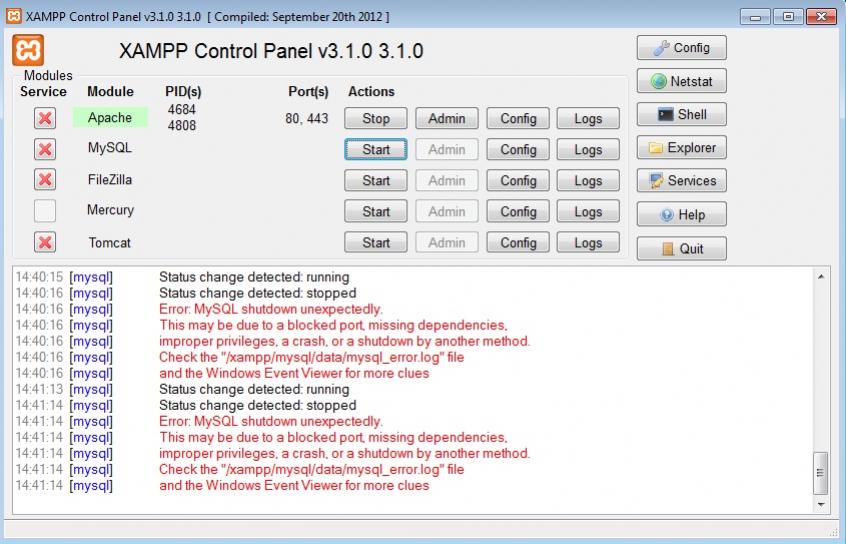Viewport: 846px width, 544px height.
Task: Start the Tomcat module
Action: pyautogui.click(x=376, y=242)
